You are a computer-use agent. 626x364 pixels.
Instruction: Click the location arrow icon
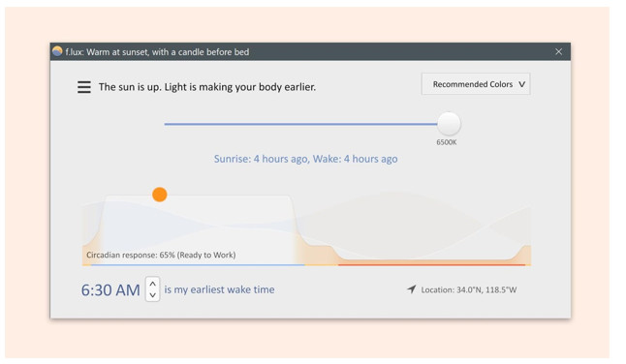click(412, 289)
